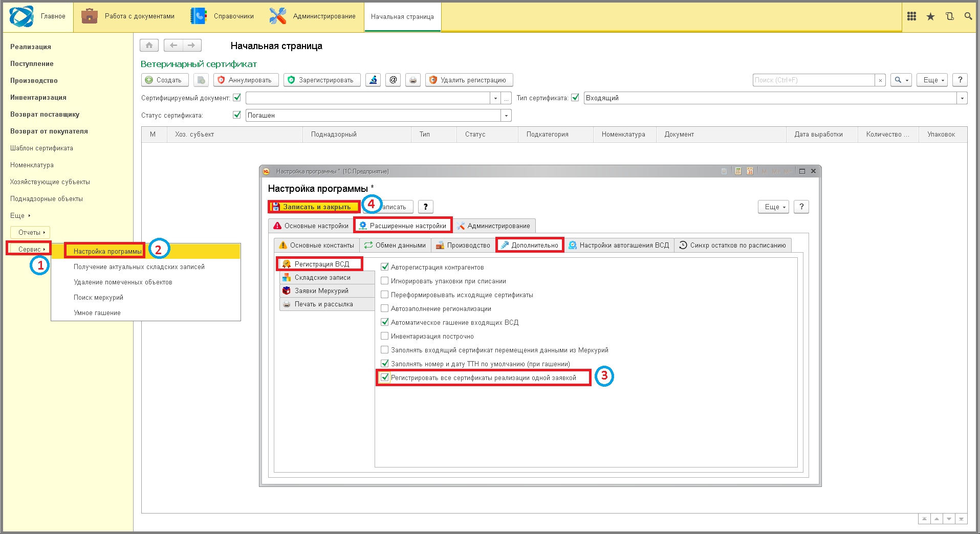Click the Поиск (Ctrl+F) search field
The image size is (980, 534).
[814, 80]
